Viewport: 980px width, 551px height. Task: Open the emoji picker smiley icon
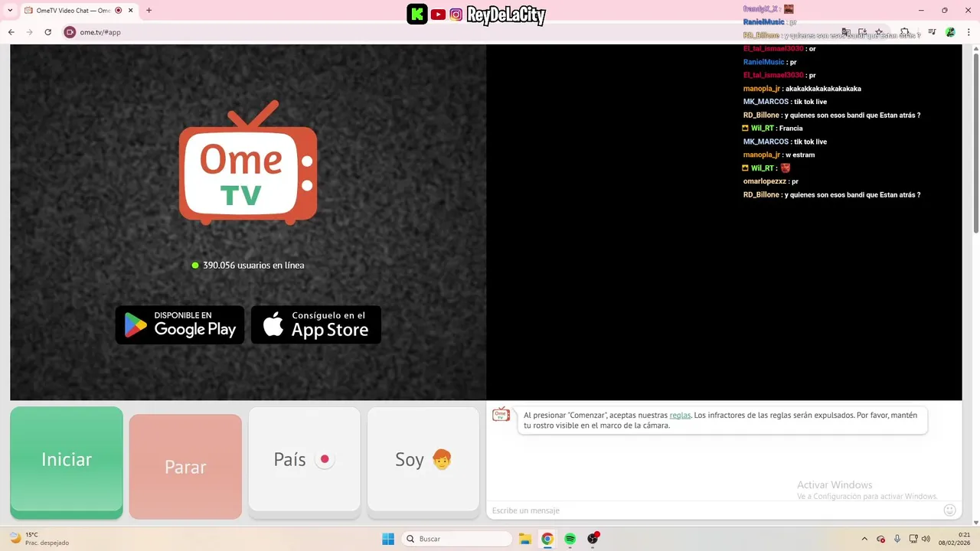click(x=949, y=510)
